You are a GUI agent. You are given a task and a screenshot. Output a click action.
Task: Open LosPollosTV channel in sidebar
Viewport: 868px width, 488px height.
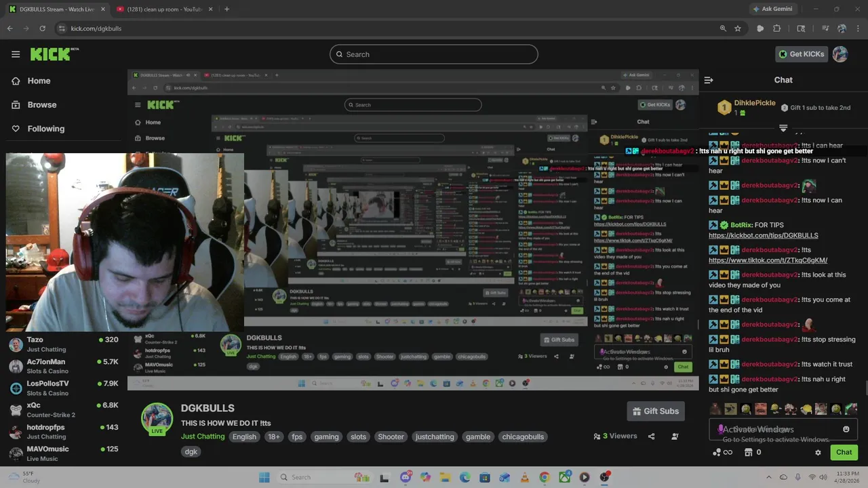tap(64, 388)
